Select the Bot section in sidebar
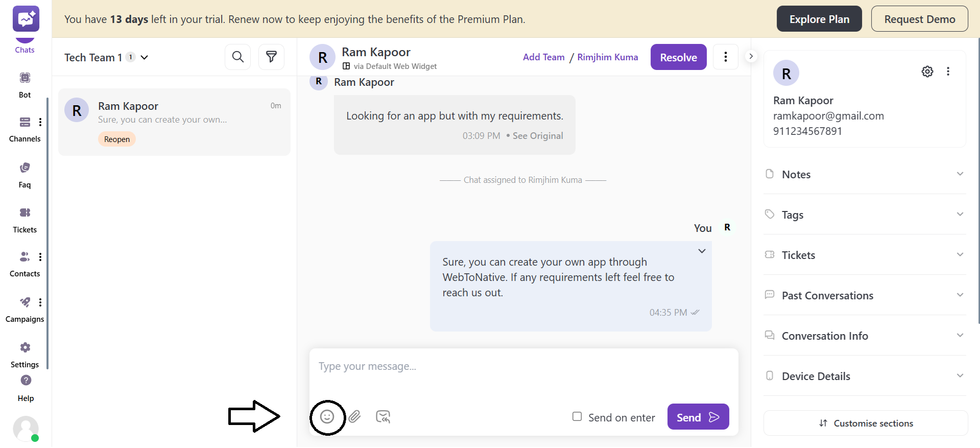Viewport: 980px width, 448px height. (x=25, y=78)
